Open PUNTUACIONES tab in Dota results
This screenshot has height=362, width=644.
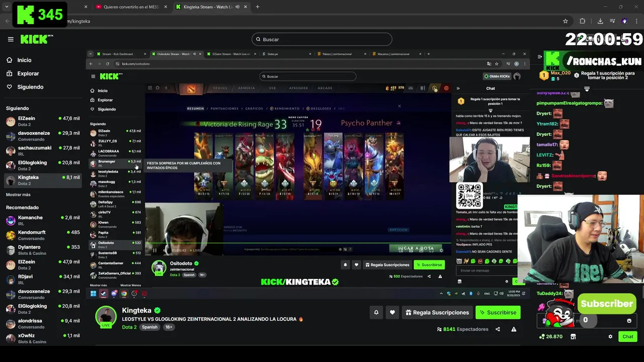coord(224,109)
